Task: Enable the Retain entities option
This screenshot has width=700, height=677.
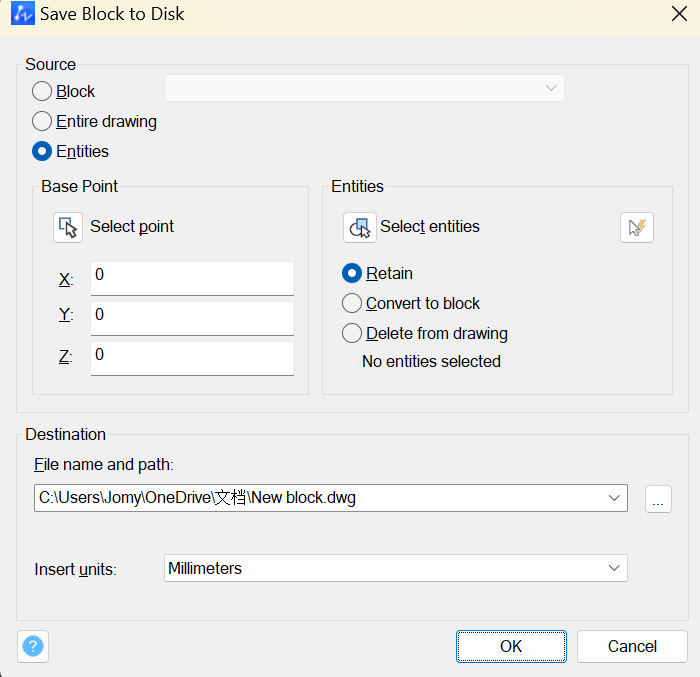Action: [352, 273]
